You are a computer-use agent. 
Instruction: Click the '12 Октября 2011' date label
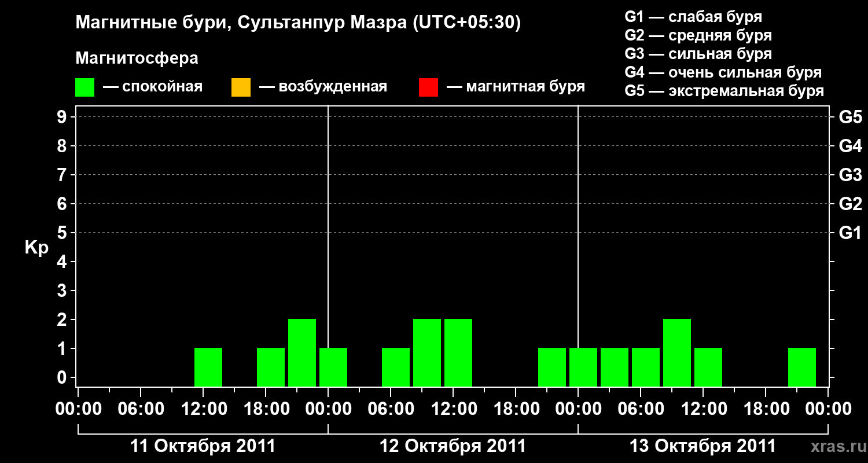click(x=453, y=446)
